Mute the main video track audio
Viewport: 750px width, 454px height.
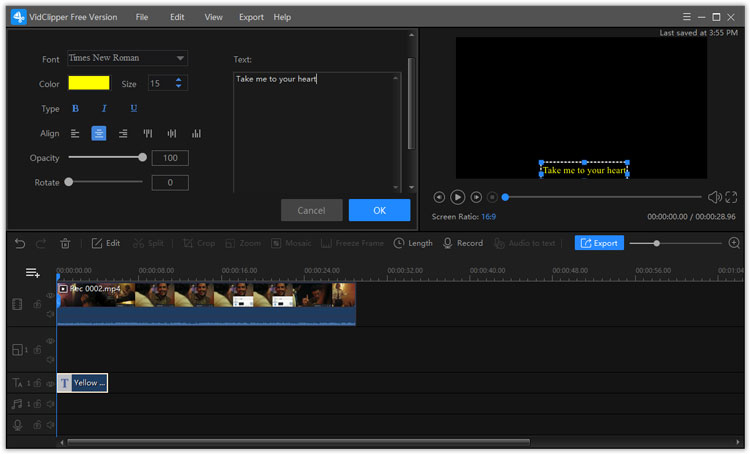[x=50, y=314]
